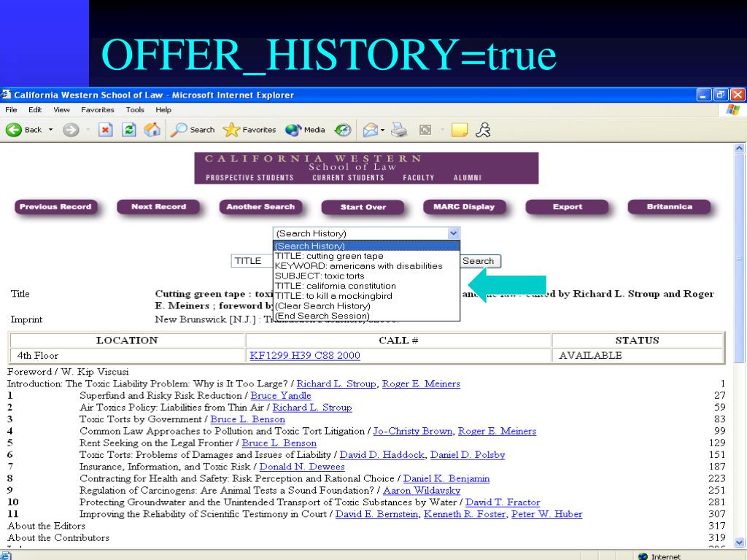Open author link Peter W. Huber
Screen dimensions: 747x560
(x=547, y=514)
